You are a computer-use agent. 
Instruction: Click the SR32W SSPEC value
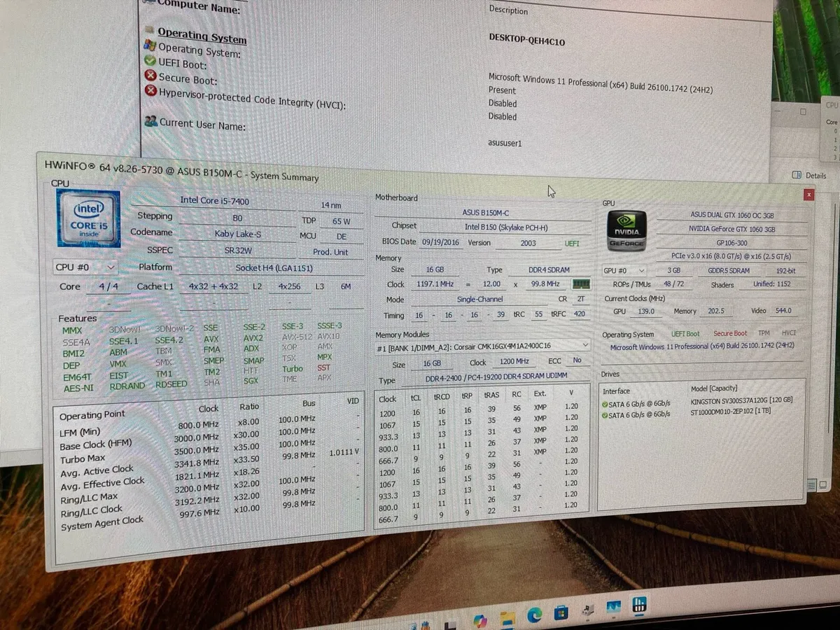tap(239, 250)
